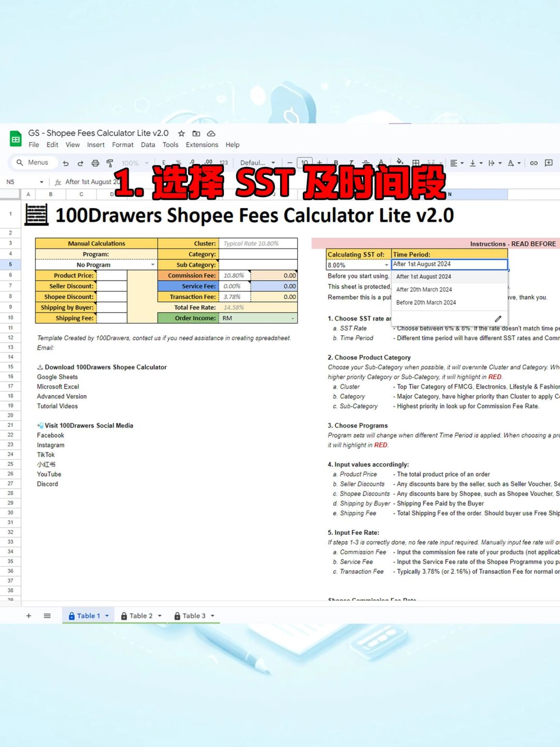The image size is (560, 747).
Task: Open Table 3 tab options arrow
Action: (x=213, y=616)
